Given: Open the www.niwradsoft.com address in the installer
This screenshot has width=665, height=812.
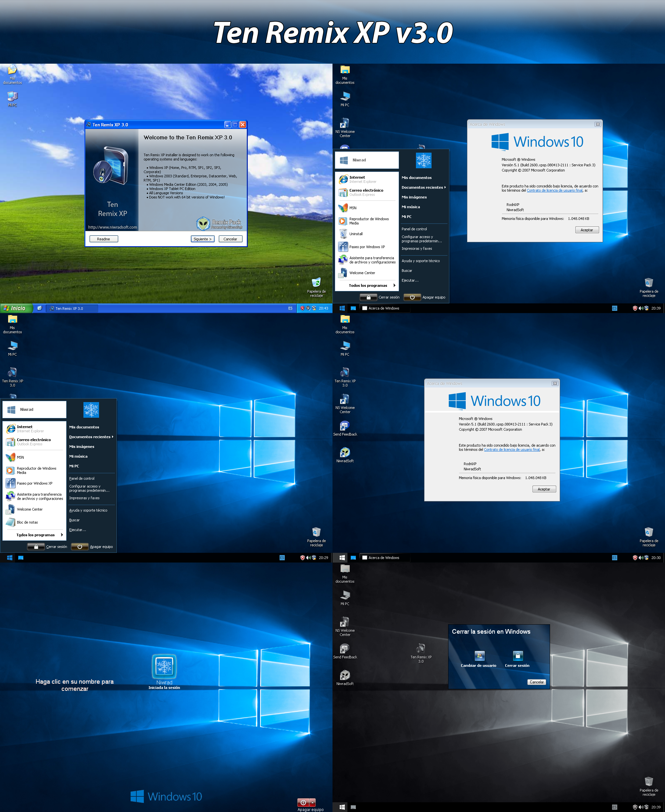Looking at the screenshot, I should tap(112, 227).
